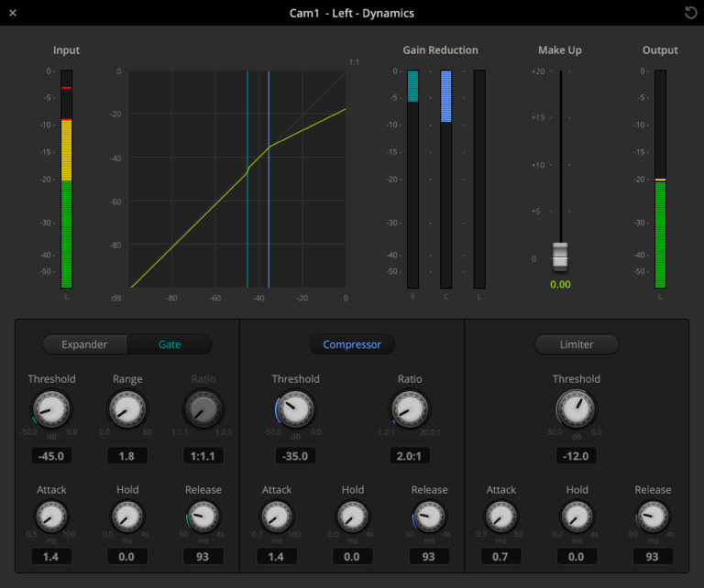Click the Limiter Hold knob
The image size is (704, 588).
pyautogui.click(x=577, y=517)
